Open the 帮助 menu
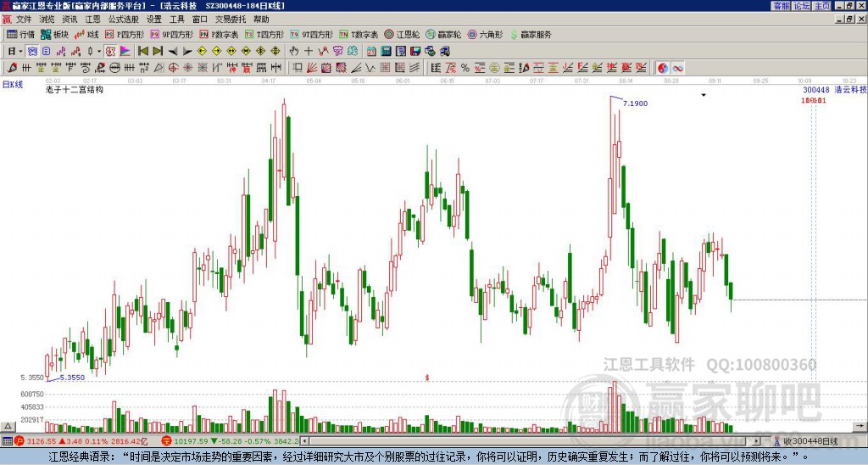Viewport: 868px width, 465px height. point(261,20)
